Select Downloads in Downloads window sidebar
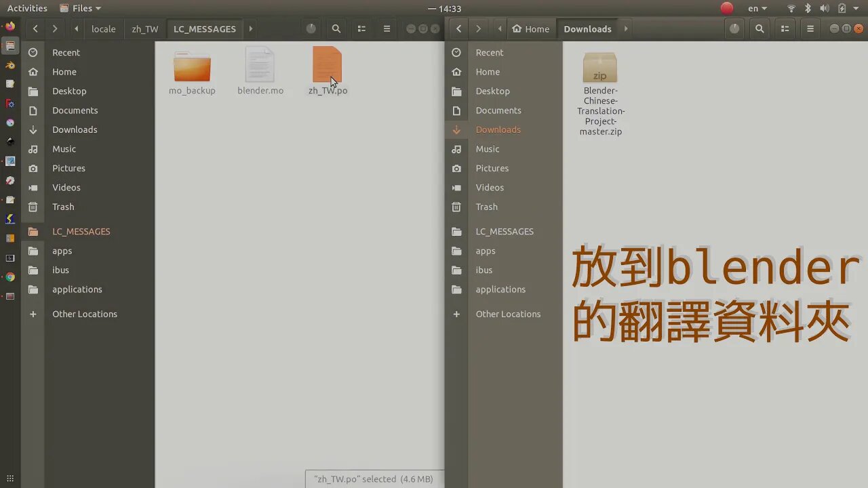Viewport: 868px width, 488px height. (504, 129)
